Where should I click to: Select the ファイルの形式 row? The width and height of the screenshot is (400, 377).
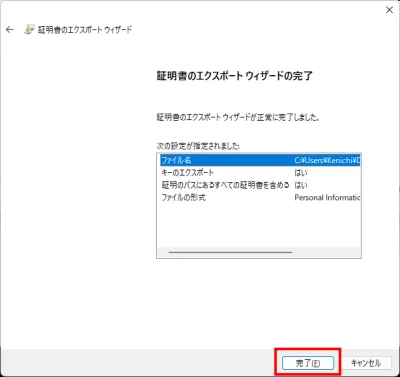click(x=259, y=197)
